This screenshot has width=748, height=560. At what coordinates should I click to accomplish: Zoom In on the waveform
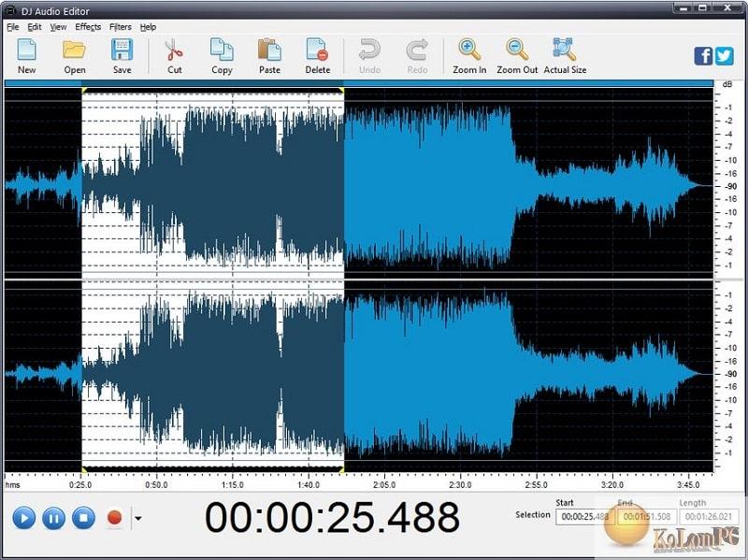pyautogui.click(x=469, y=56)
